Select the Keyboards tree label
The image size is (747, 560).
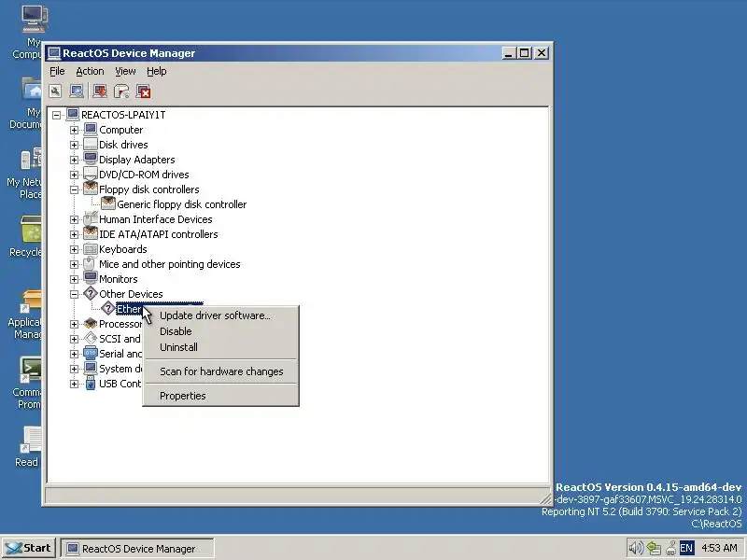(123, 249)
